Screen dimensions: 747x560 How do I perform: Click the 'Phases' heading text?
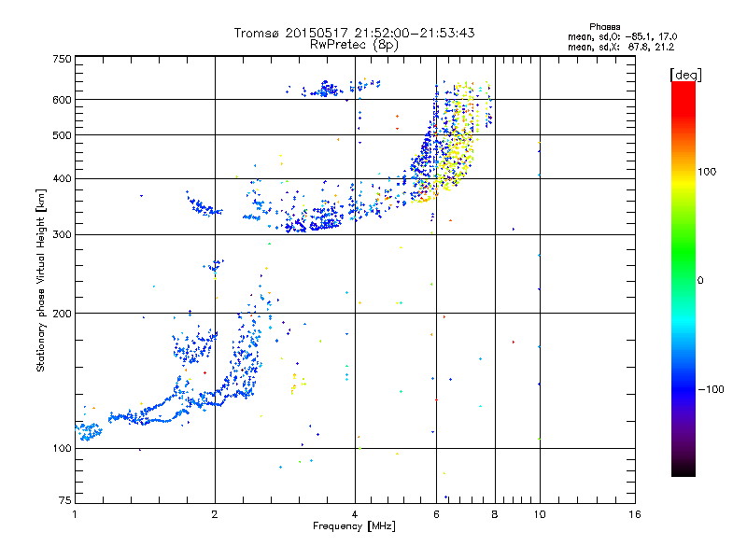pos(604,27)
